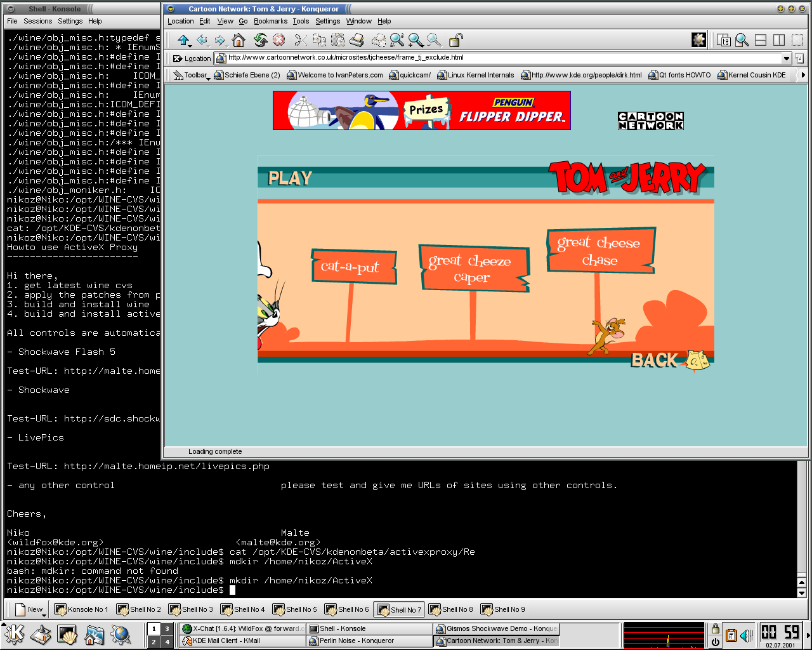Switch to virtual desktop 2 in pager

pos(154,642)
